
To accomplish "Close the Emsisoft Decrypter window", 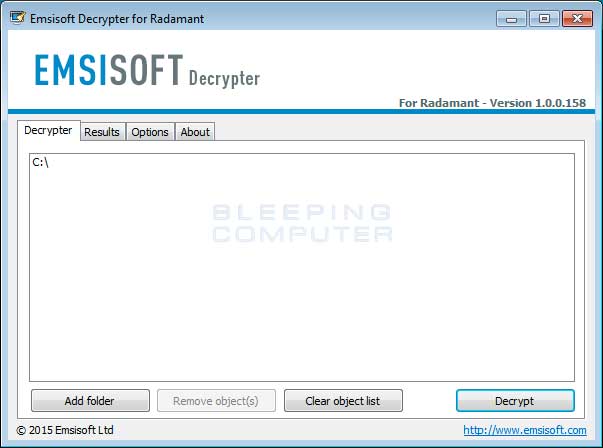I will tap(577, 18).
